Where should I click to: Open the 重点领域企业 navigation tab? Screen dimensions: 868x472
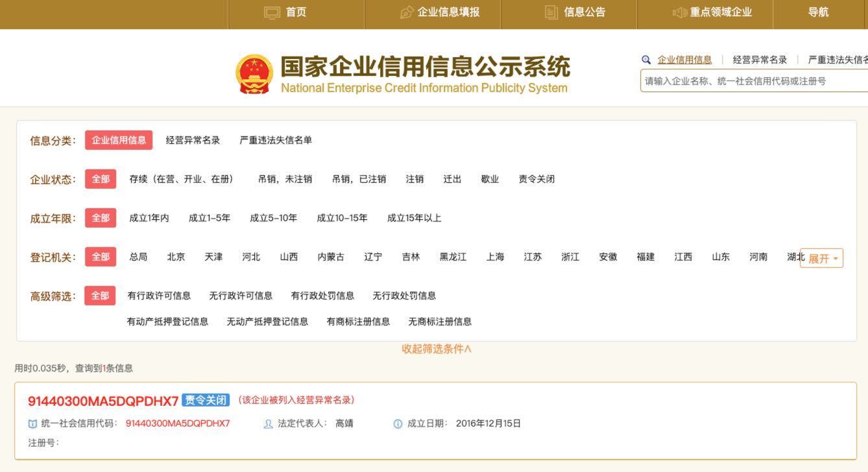click(705, 14)
